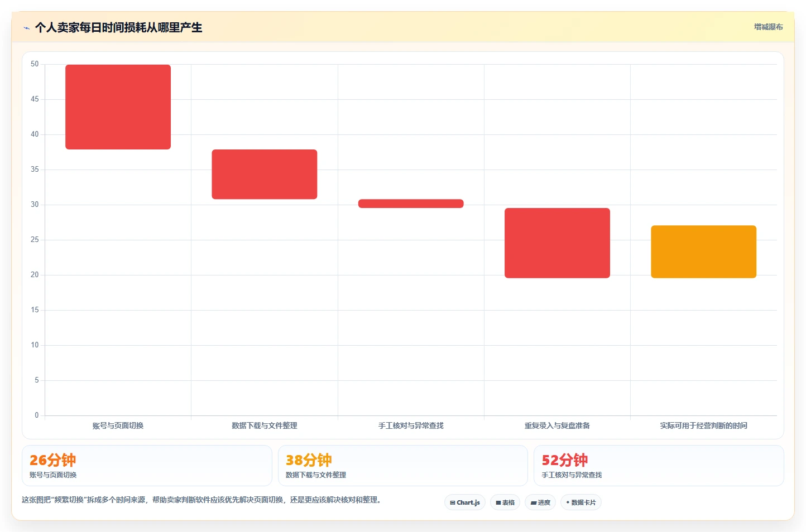
Task: Click the thin red 手工核对与异常查找 bar
Action: pyautogui.click(x=411, y=204)
